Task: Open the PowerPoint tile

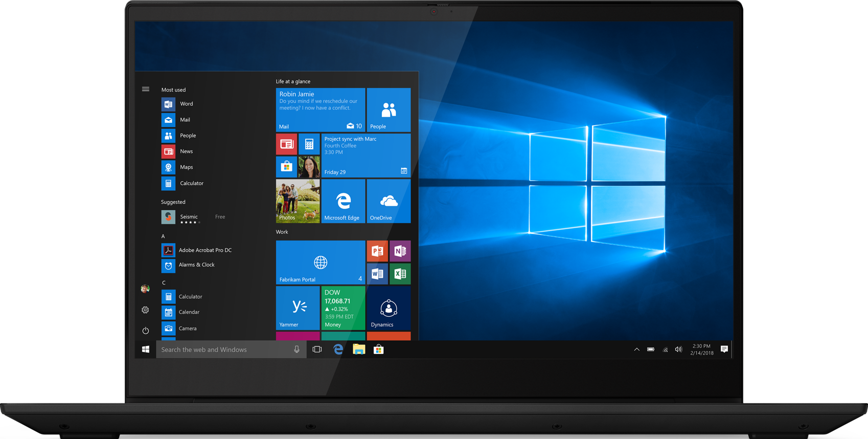Action: pyautogui.click(x=377, y=251)
